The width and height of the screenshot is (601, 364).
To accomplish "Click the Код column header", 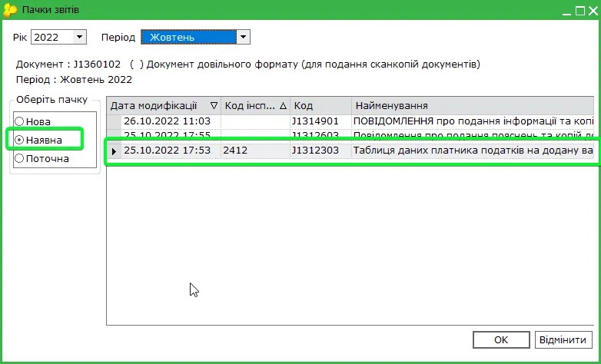I will pos(320,106).
